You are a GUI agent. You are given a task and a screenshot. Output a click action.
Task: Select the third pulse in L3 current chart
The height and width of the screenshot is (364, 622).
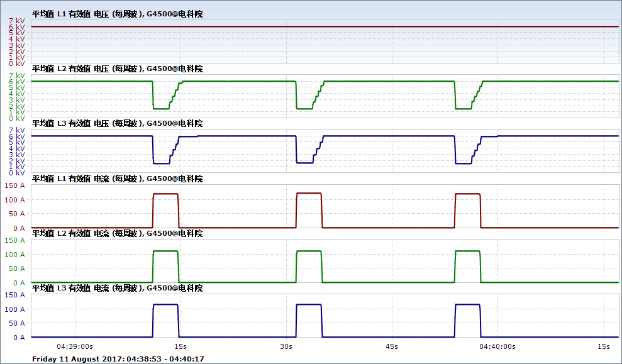(467, 305)
